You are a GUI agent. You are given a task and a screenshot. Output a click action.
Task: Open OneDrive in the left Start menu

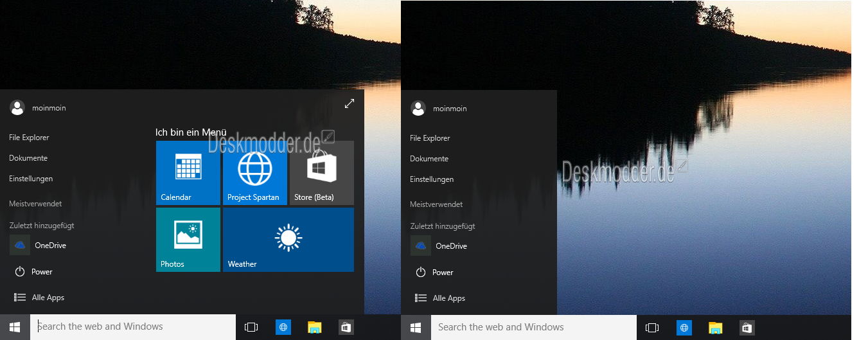point(39,246)
